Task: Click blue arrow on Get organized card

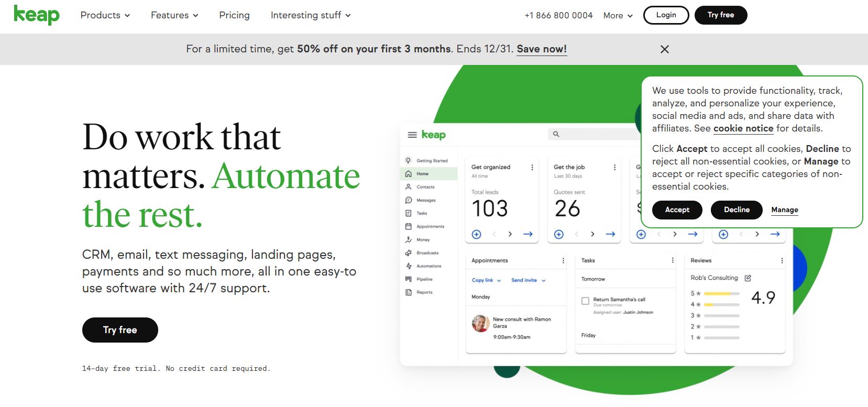Action: pyautogui.click(x=528, y=234)
